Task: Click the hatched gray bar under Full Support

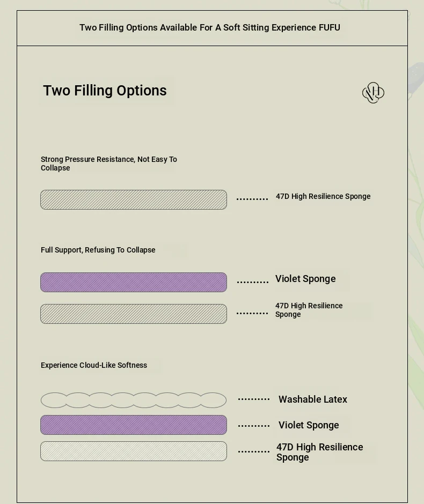Action: point(134,314)
